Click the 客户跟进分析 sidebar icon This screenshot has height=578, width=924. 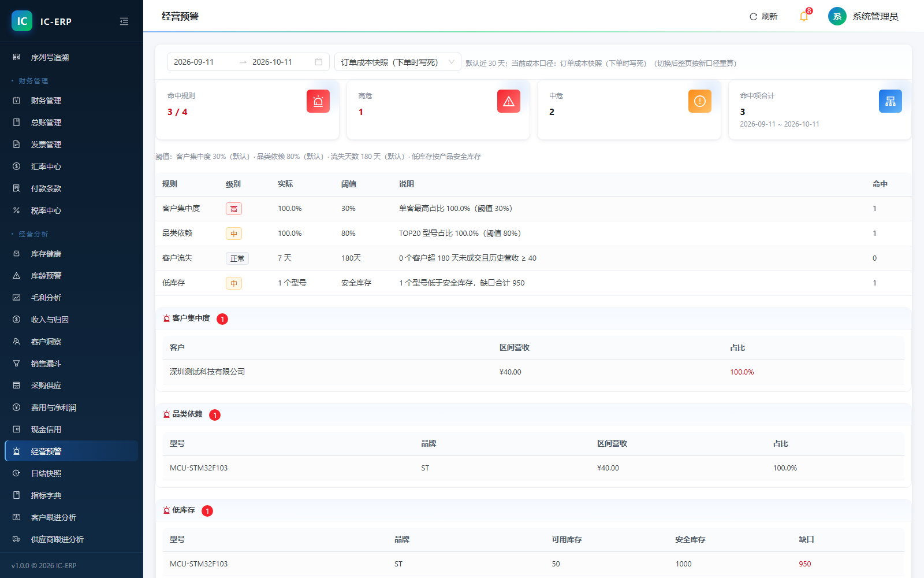(17, 517)
